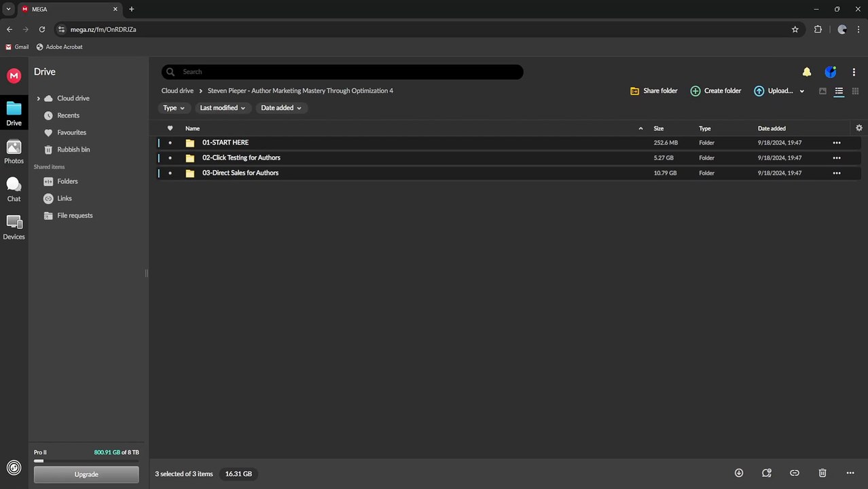
Task: Expand the Upload dropdown arrow
Action: coord(802,91)
